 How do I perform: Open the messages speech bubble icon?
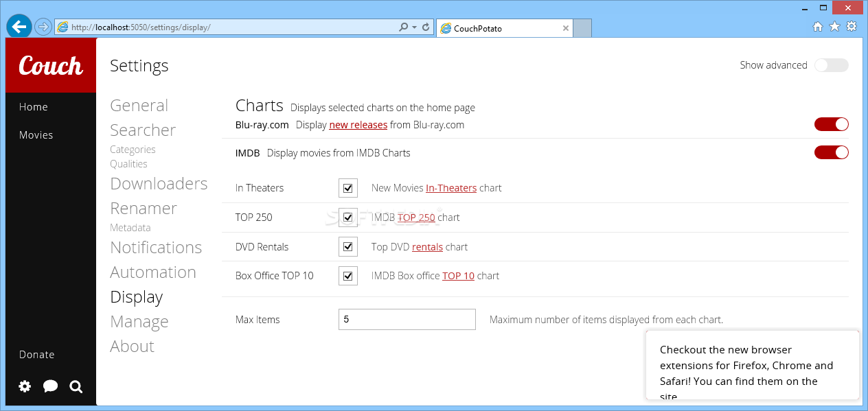tap(50, 386)
